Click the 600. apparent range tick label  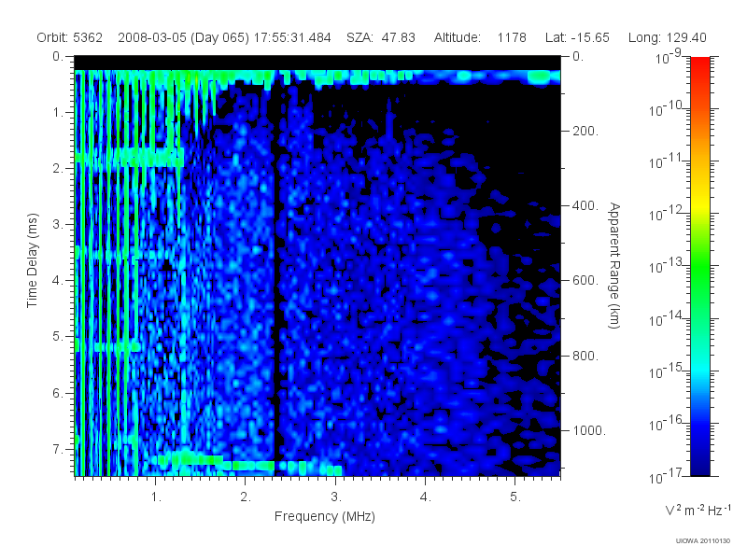(x=585, y=281)
